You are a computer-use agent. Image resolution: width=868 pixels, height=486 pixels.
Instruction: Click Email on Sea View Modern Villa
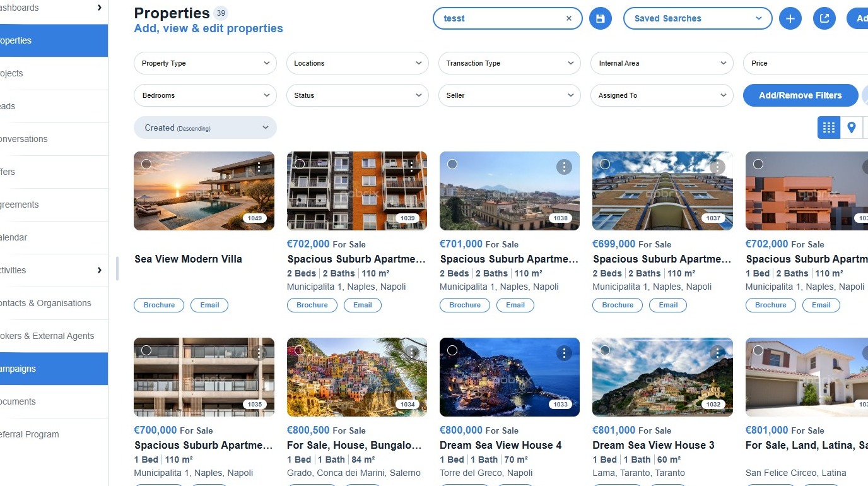point(209,305)
